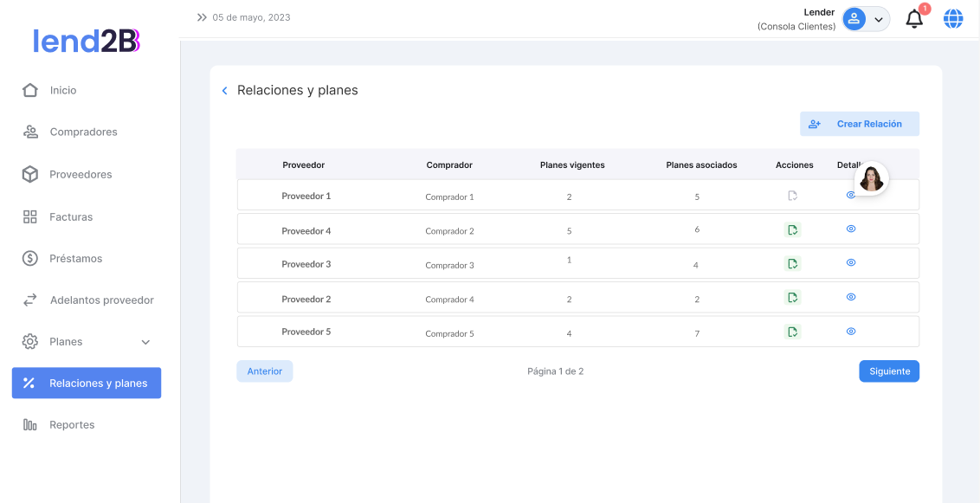Screen dimensions: 980x503
Task: Open Reportes in the sidebar
Action: (x=72, y=425)
